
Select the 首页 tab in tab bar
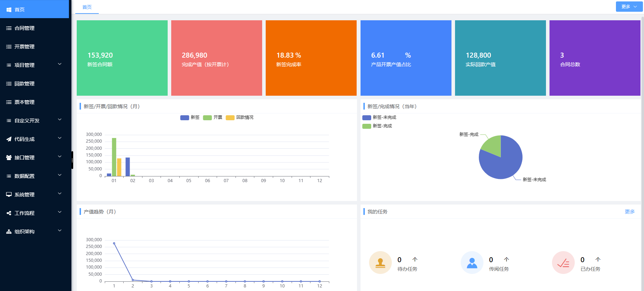click(x=87, y=7)
